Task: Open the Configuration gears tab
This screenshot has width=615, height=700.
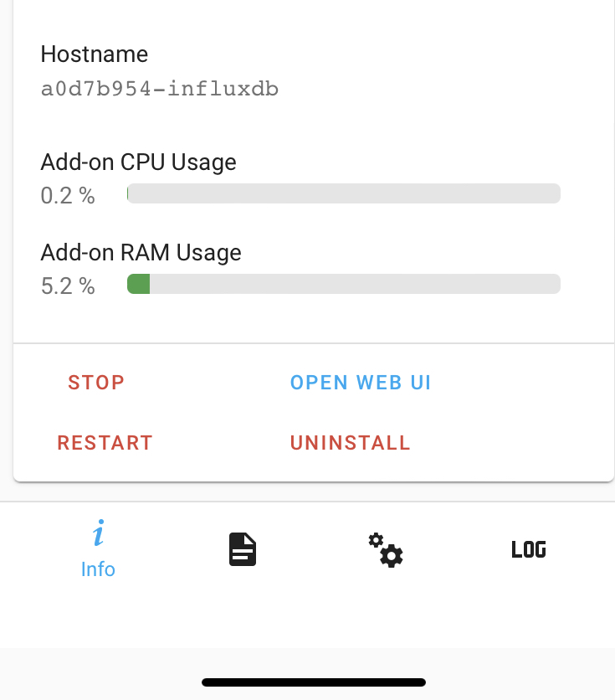Action: pyautogui.click(x=386, y=550)
